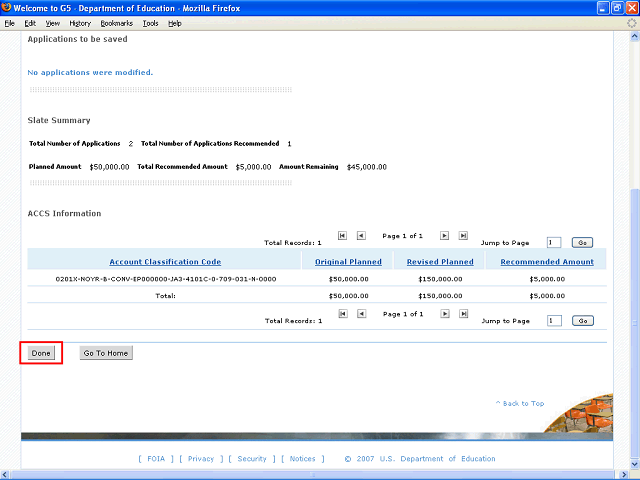Click the Planned Amount $50,000.00 value
Viewport: 640px width, 480px height.
pos(109,167)
